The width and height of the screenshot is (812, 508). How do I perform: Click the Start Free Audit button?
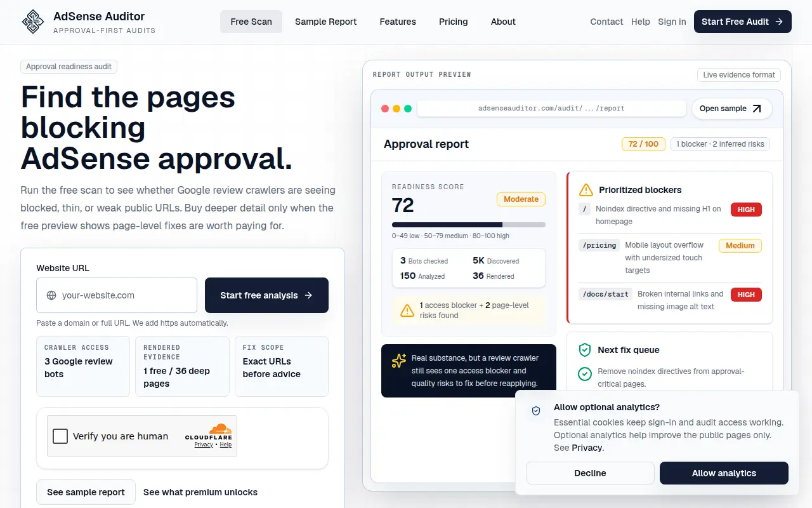click(743, 22)
